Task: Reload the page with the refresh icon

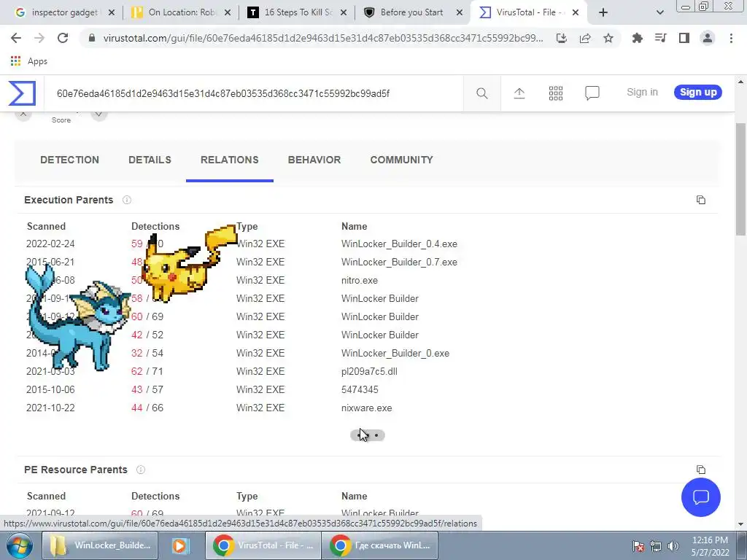Action: pyautogui.click(x=63, y=38)
